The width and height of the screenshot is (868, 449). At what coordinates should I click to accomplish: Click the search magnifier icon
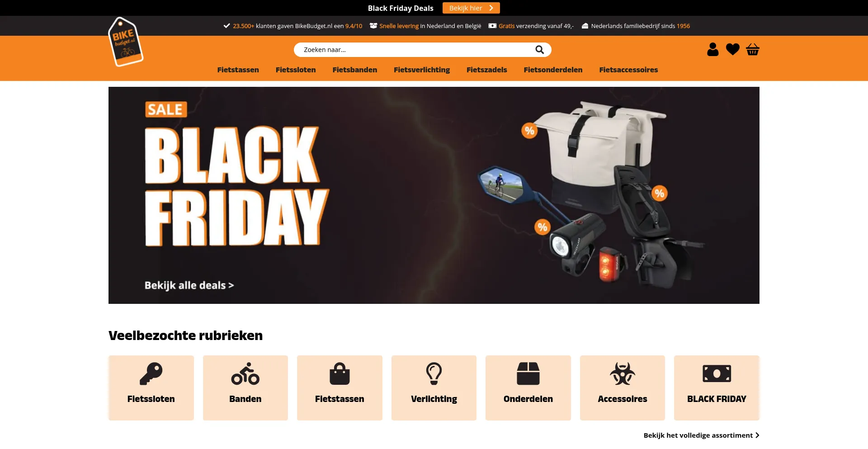coord(539,50)
